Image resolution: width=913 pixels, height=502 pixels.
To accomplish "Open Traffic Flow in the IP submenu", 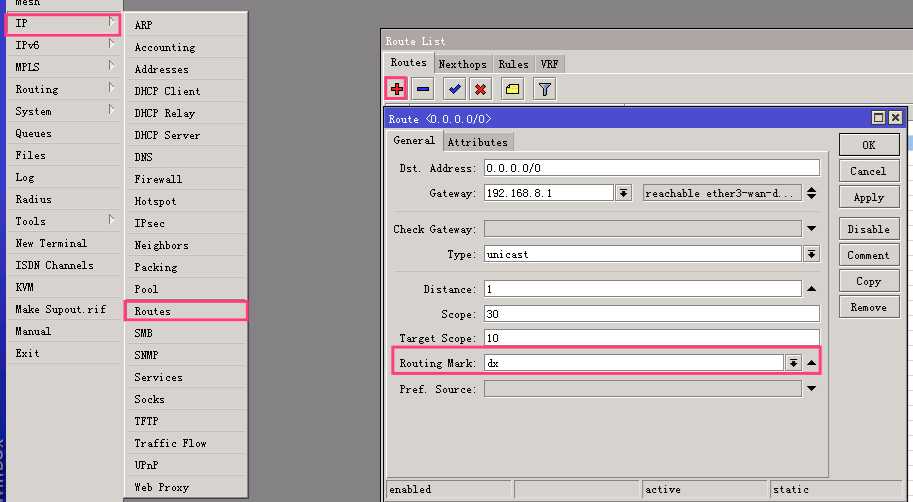I will pyautogui.click(x=186, y=443).
